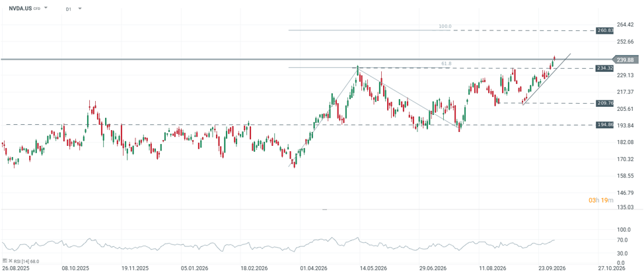Click the 193.84 price axis label
Image resolution: width=644 pixels, height=276 pixels.
pyautogui.click(x=626, y=125)
